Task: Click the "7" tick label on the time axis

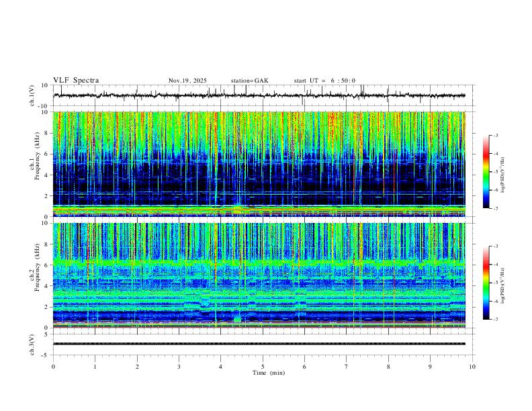Action: 347,367
